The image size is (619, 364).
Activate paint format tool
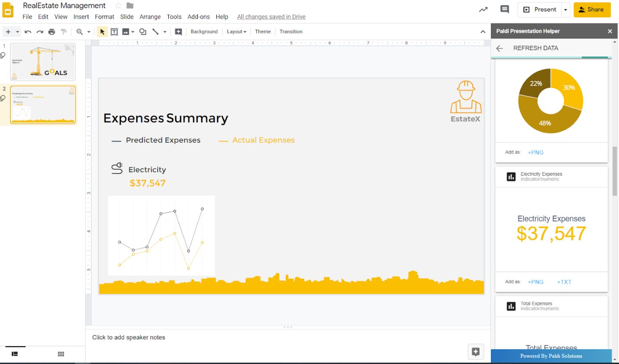click(63, 31)
